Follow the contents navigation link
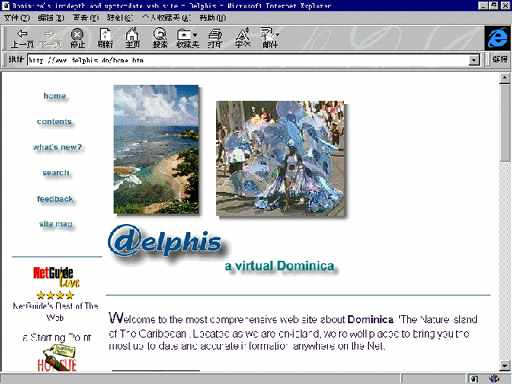The height and width of the screenshot is (384, 512). pos(54,122)
